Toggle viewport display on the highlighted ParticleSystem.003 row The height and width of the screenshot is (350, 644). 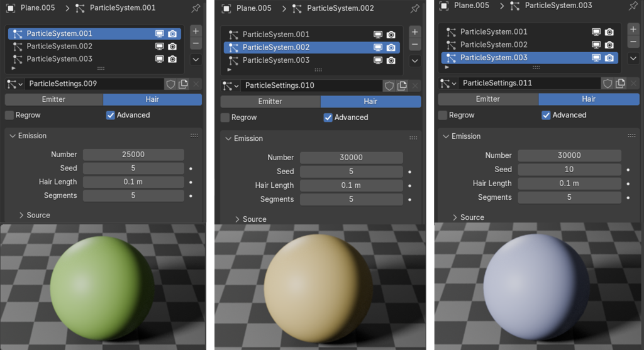pos(596,57)
